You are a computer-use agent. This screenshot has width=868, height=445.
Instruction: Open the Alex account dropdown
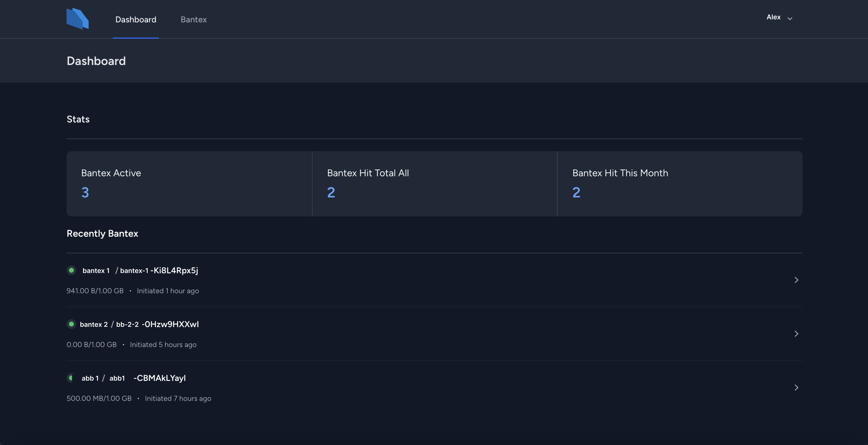pyautogui.click(x=779, y=18)
